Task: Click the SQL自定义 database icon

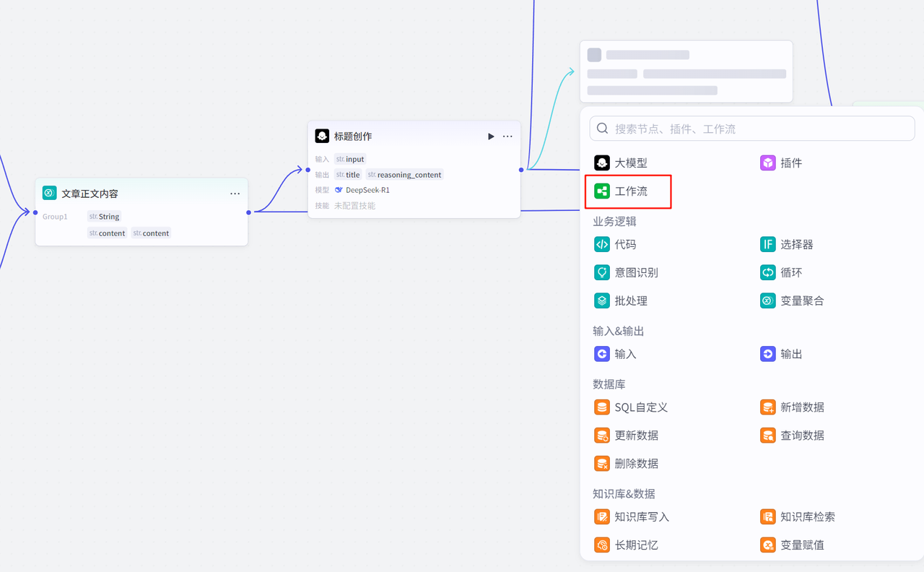Action: pyautogui.click(x=602, y=407)
